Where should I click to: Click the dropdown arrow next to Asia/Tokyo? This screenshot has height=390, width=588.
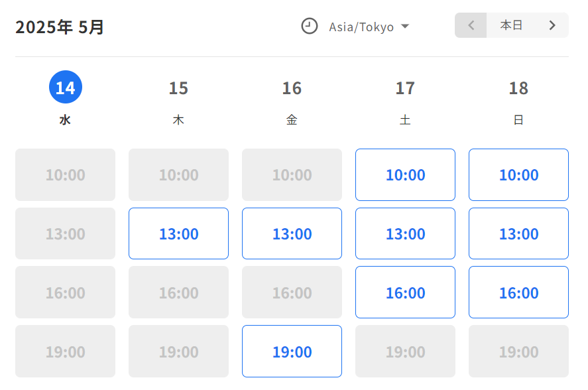tap(405, 27)
